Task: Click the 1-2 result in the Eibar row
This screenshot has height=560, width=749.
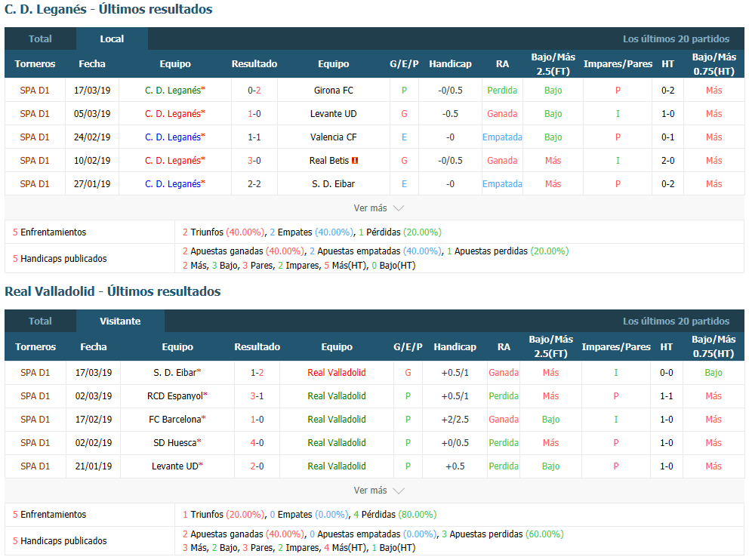Action: pyautogui.click(x=257, y=372)
